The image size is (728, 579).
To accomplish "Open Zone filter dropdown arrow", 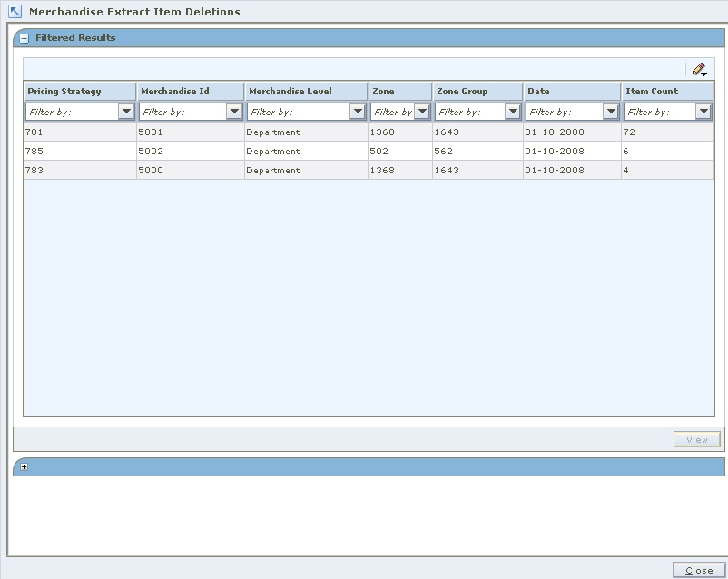I will (422, 112).
